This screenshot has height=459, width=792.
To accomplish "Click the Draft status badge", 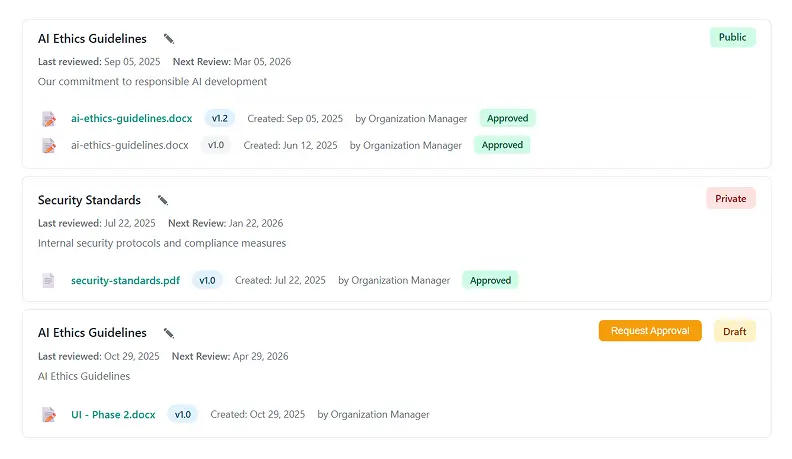I will tap(734, 331).
